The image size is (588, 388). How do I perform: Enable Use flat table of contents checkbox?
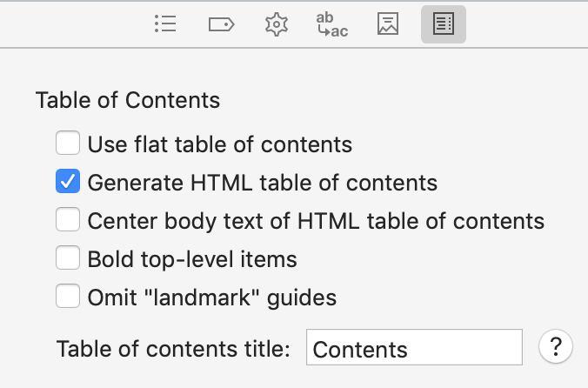pyautogui.click(x=68, y=143)
